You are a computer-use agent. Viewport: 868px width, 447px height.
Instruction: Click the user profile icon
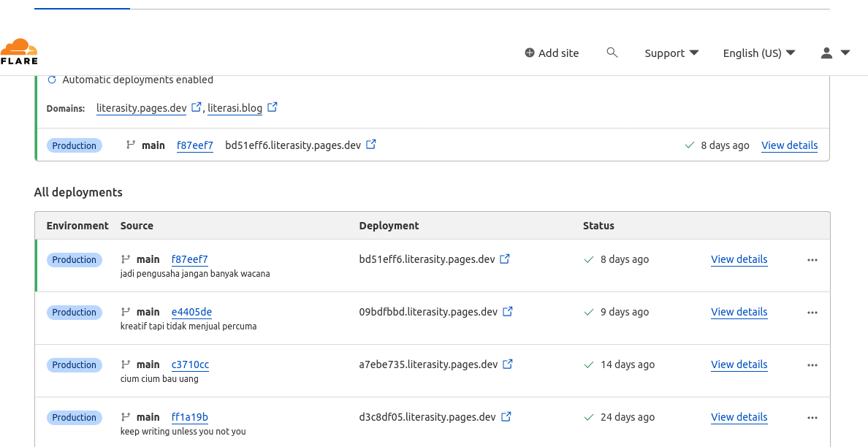(x=826, y=53)
